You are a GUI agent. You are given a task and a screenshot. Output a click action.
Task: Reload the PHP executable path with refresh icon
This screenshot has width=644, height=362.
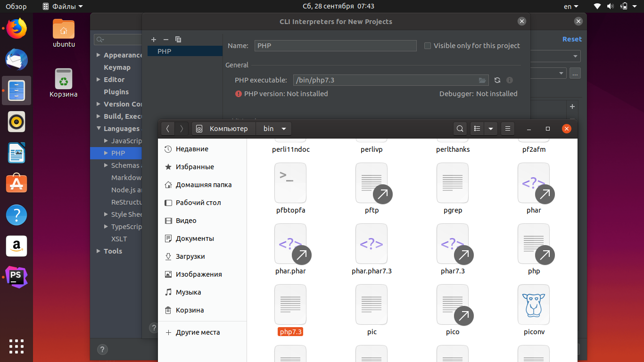(x=497, y=80)
